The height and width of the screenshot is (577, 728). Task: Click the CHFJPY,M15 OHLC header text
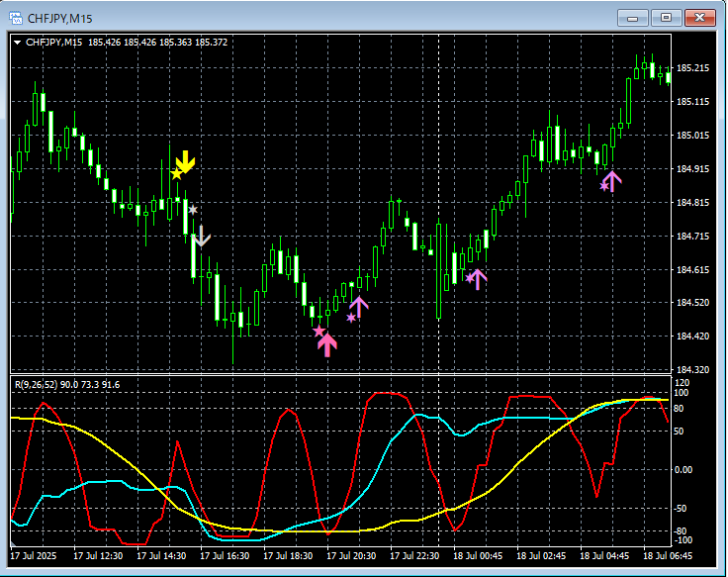[127, 43]
